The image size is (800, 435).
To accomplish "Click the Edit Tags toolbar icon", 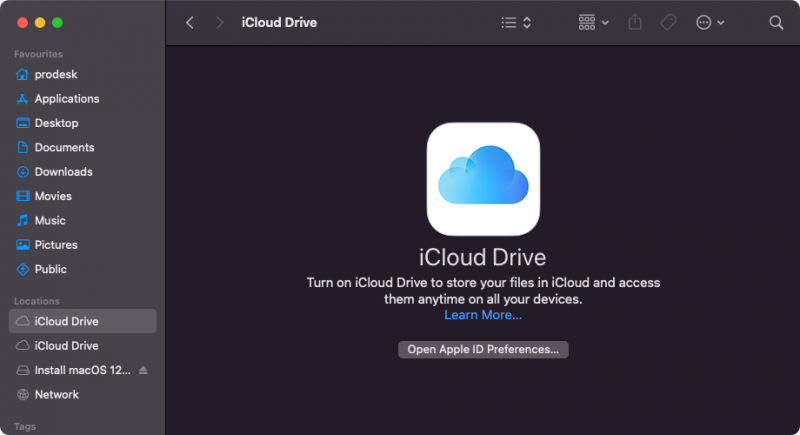I will tap(668, 22).
